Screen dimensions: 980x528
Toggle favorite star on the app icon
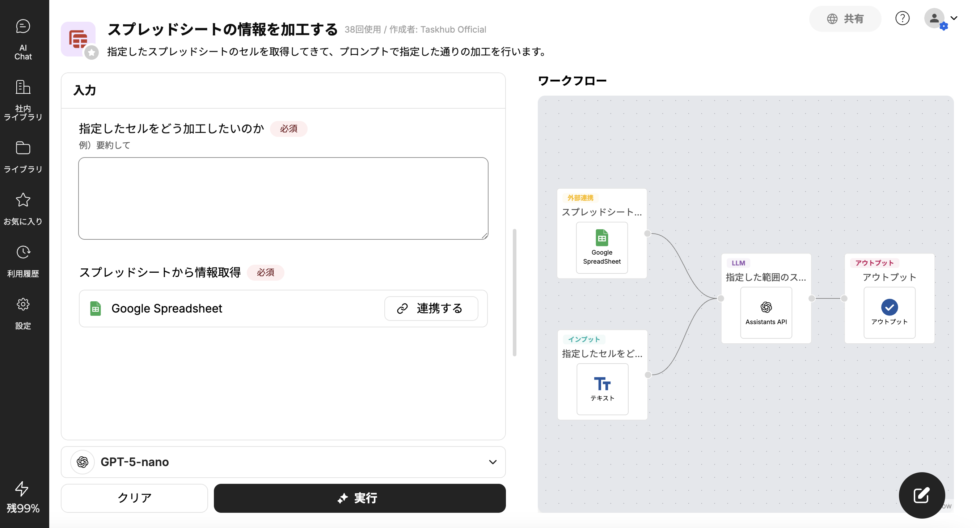coord(91,53)
